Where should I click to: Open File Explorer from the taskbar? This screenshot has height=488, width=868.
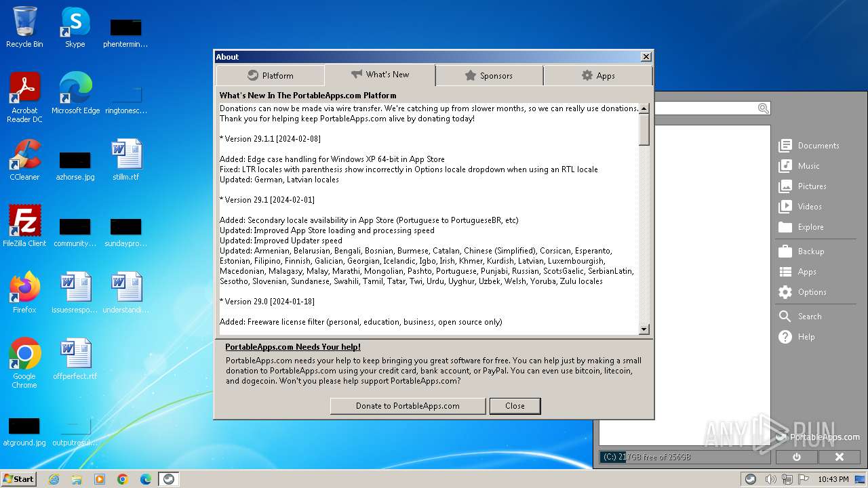pos(77,479)
